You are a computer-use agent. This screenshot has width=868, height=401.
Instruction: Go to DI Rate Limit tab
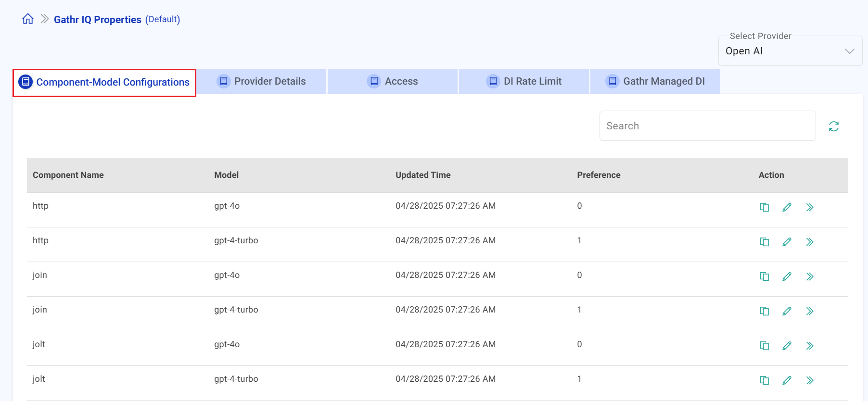pos(524,81)
